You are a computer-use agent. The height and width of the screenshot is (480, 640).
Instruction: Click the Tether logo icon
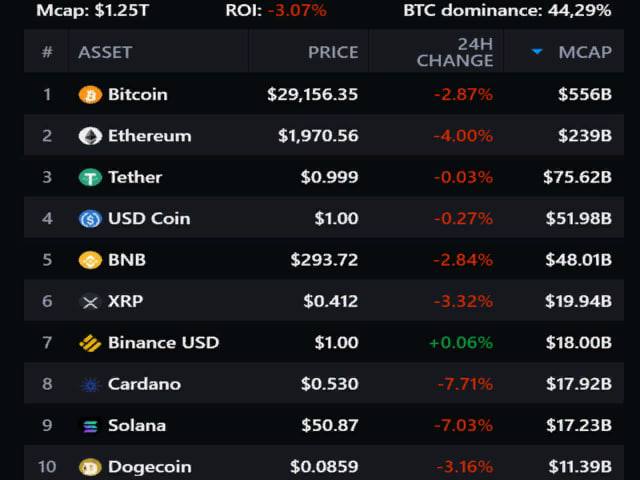pyautogui.click(x=90, y=177)
